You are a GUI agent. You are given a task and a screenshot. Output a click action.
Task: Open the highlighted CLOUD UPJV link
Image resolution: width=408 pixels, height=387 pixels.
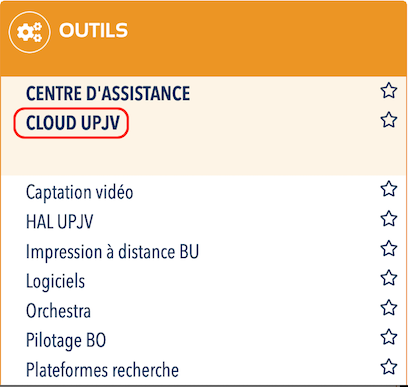73,123
